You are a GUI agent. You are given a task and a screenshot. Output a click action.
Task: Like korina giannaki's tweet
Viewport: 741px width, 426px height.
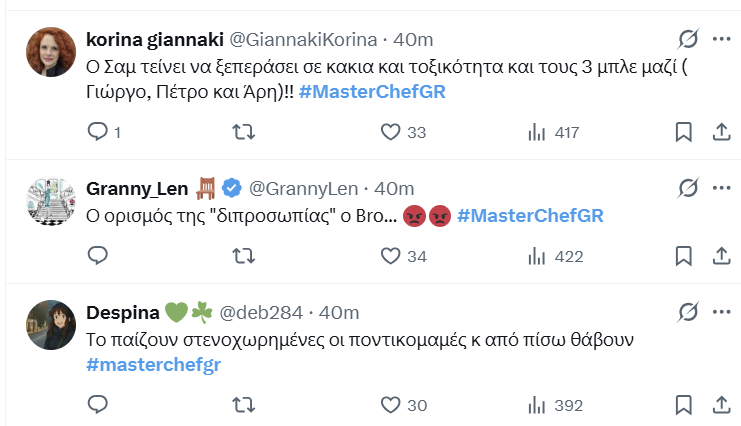click(391, 132)
